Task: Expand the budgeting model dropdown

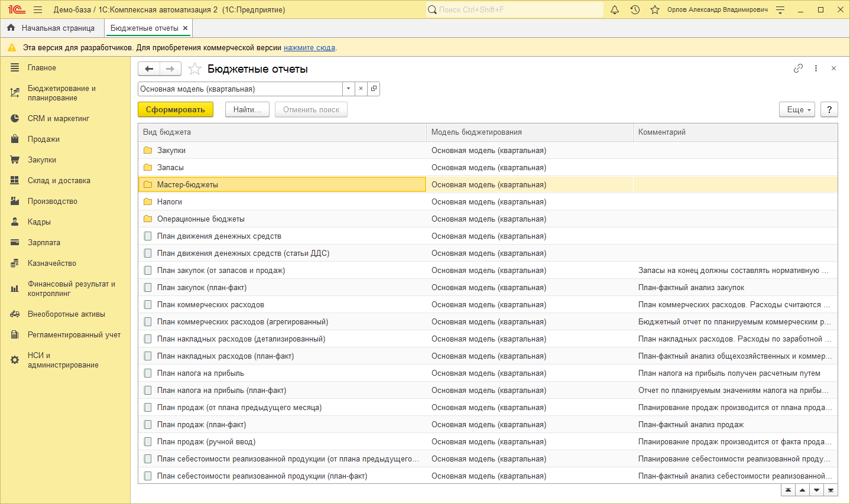Action: click(x=348, y=89)
